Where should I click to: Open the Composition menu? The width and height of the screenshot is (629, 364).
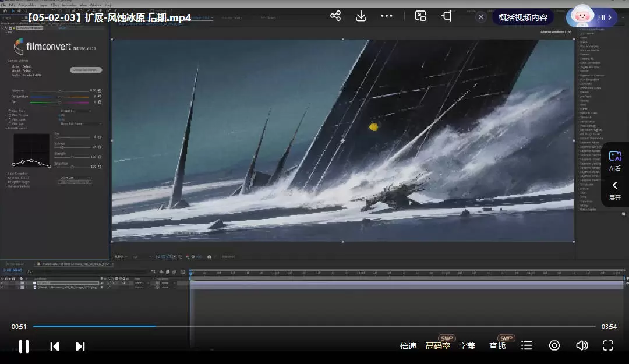(27, 5)
